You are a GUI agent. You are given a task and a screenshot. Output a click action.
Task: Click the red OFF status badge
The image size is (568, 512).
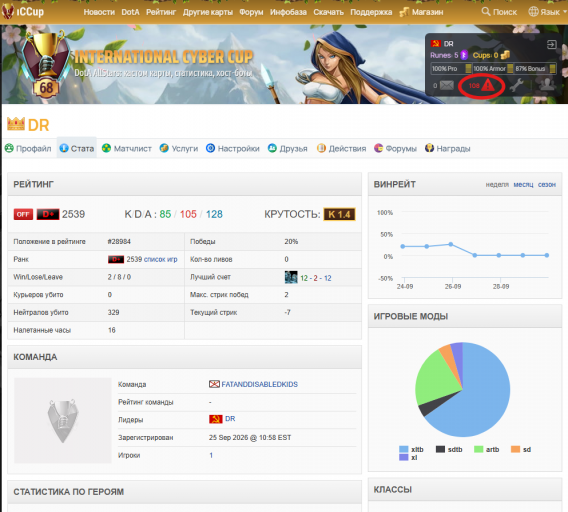(23, 214)
